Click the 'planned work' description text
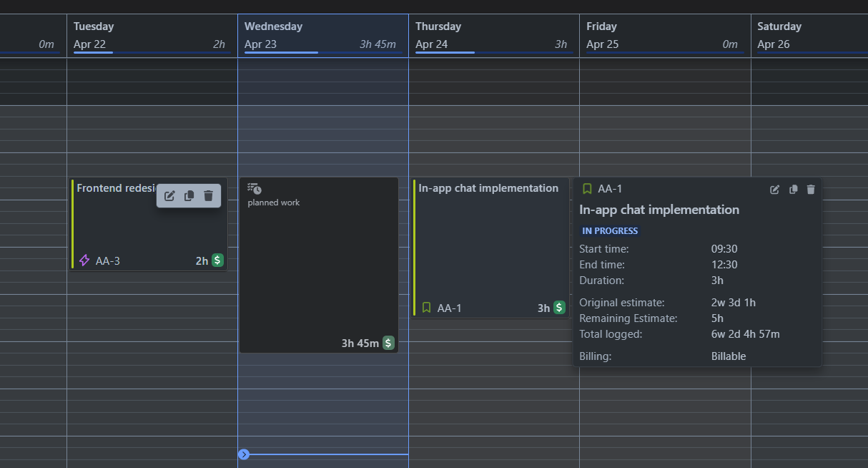The image size is (868, 468). 274,203
